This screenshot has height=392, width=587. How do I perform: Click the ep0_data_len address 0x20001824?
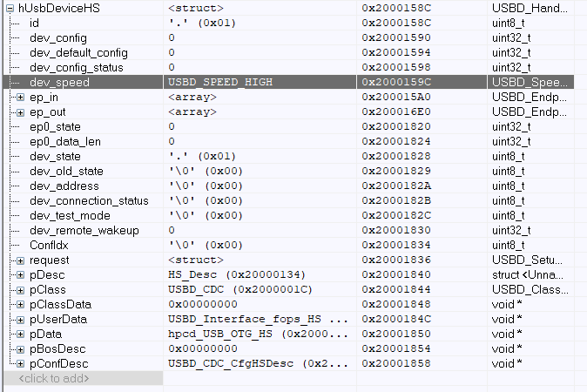click(396, 141)
